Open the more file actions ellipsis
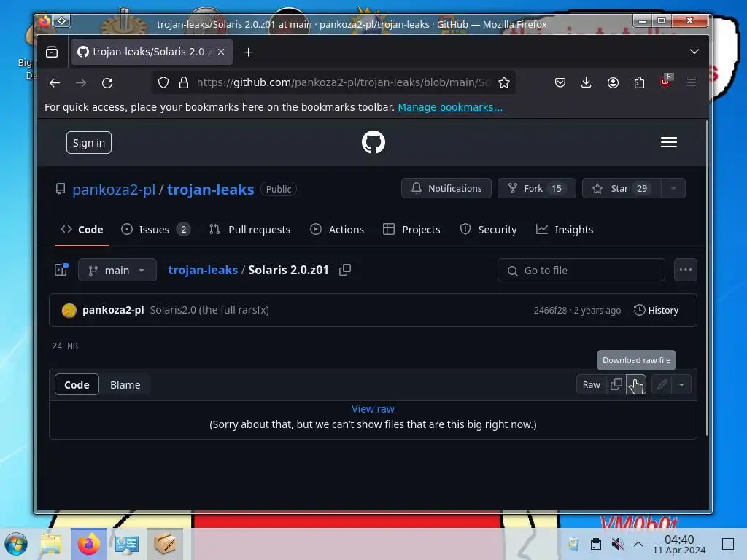This screenshot has width=747, height=560. click(x=686, y=270)
